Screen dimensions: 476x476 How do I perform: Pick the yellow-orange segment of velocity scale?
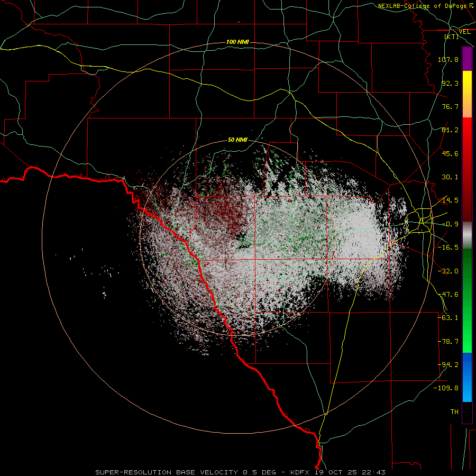[467, 94]
